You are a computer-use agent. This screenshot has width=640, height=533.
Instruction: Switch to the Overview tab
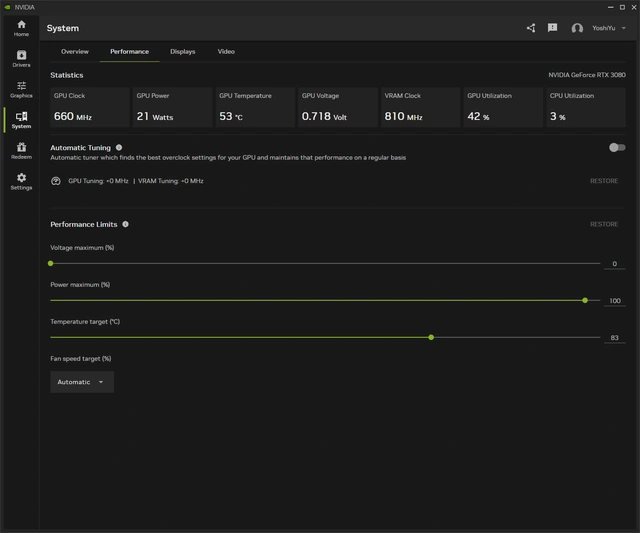pos(75,51)
